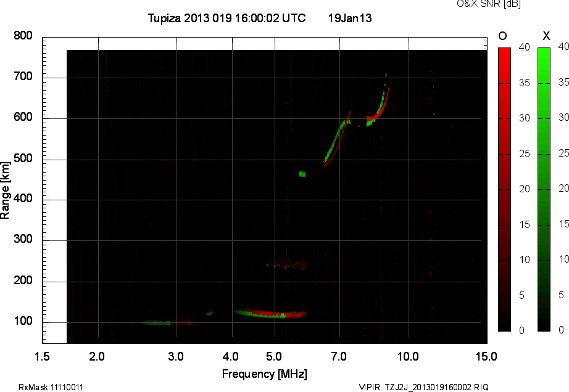Viewport: 569px width, 392px height.
Task: Click the 'VIPIR TZJ2J_2013019160002.RIQ' file name
Action: (423, 387)
